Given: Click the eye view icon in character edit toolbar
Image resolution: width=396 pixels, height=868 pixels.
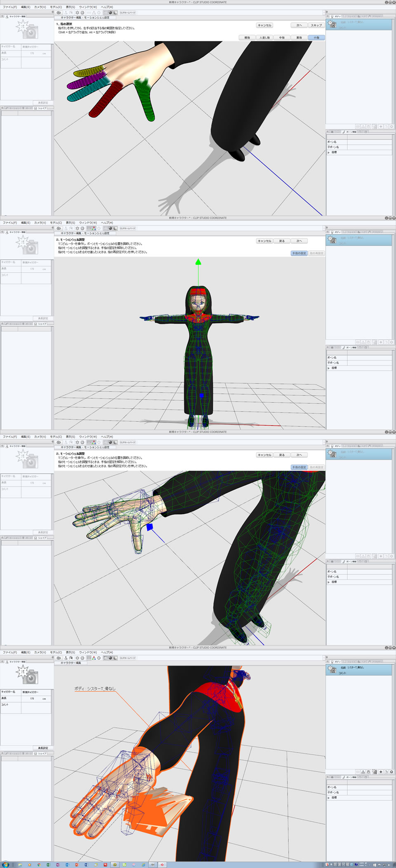Looking at the screenshot, I should [59, 658].
